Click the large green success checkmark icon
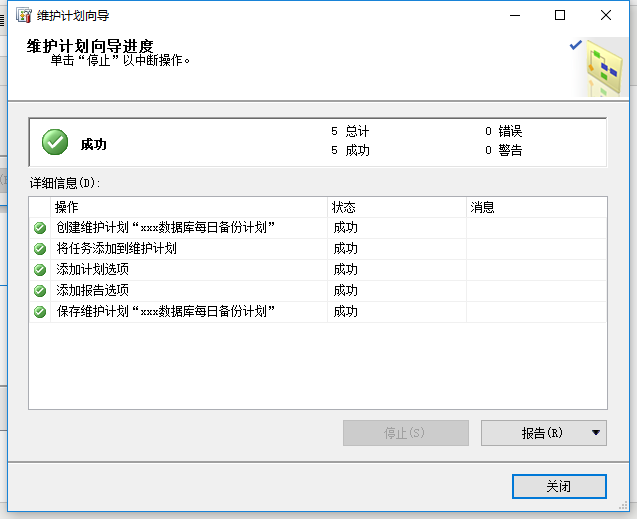Image resolution: width=637 pixels, height=519 pixels. pos(55,142)
